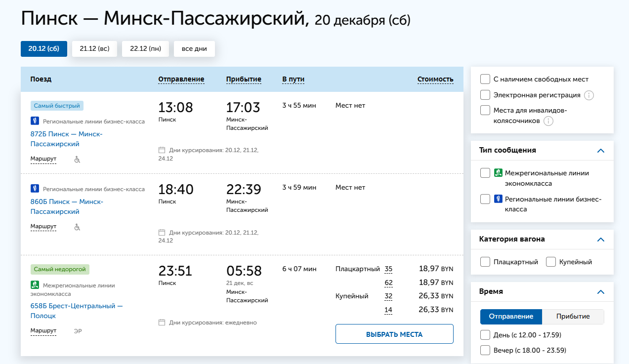Click info icon beside Электронная регистрация

tap(588, 95)
